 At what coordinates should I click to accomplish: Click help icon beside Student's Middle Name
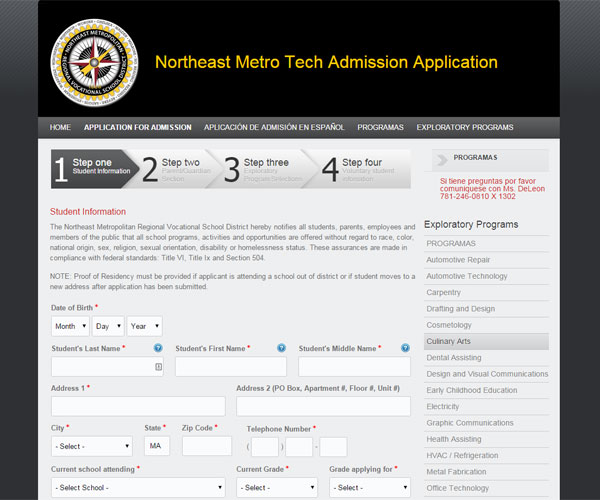(x=405, y=348)
